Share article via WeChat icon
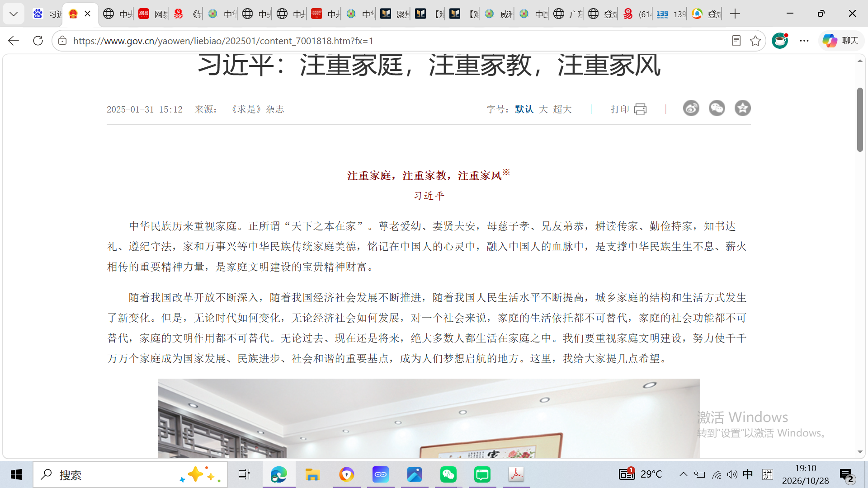 [717, 108]
